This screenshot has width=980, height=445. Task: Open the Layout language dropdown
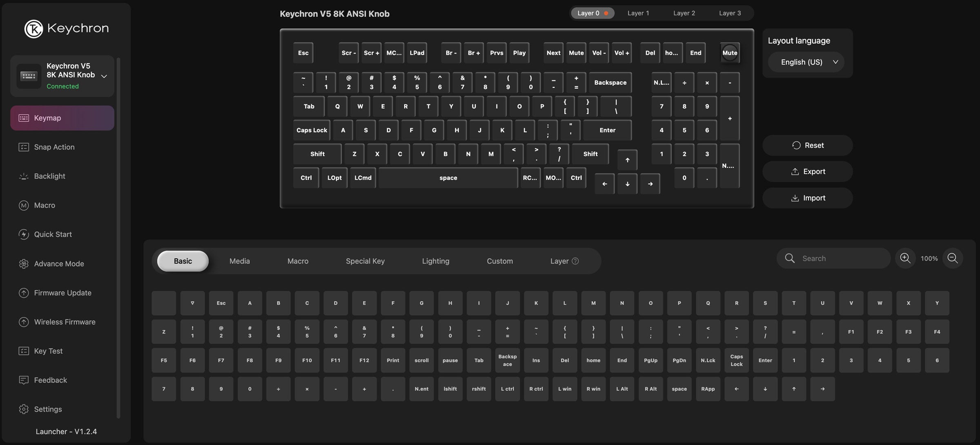806,62
